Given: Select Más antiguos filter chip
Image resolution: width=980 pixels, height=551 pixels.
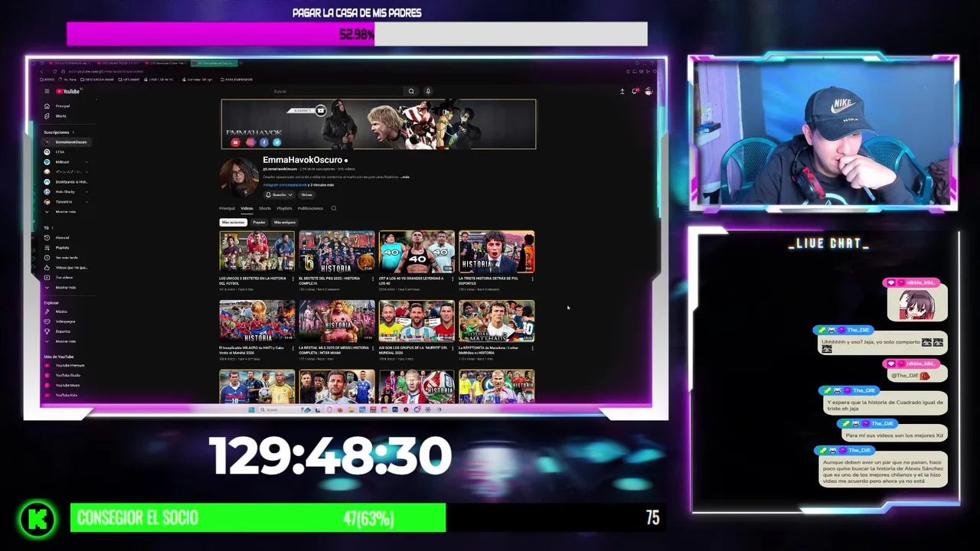Looking at the screenshot, I should click(285, 222).
